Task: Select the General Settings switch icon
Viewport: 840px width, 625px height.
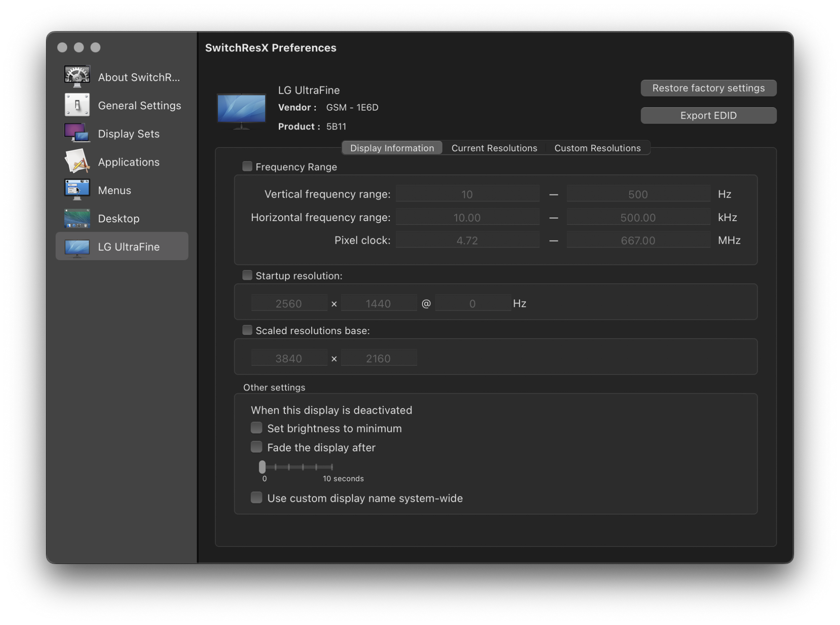Action: point(77,105)
